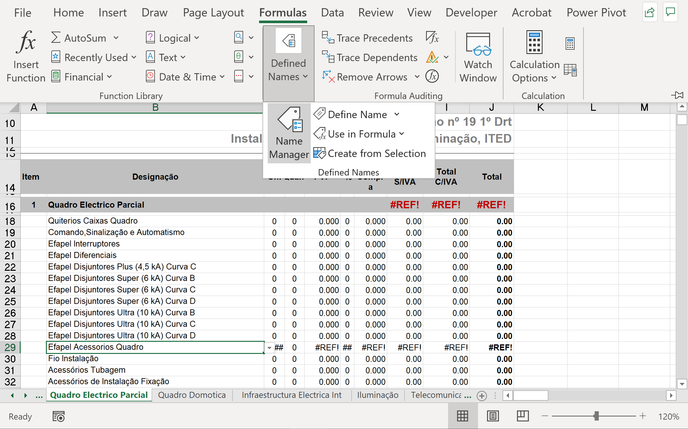Open the File tab
688x429 pixels.
[22, 13]
